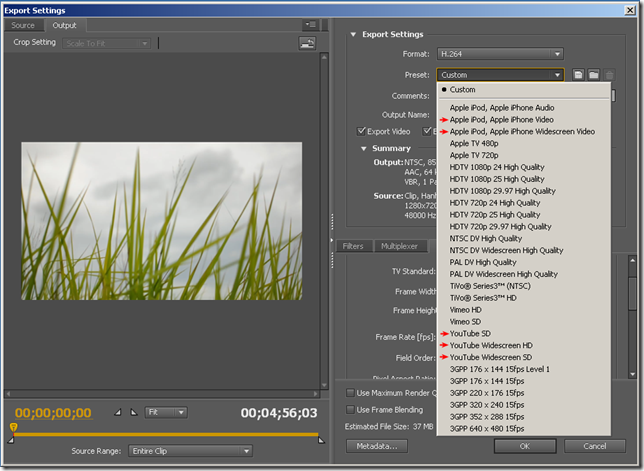Screen dimensions: 644x471
Task: Click the Set In Point triangle icon
Action: click(120, 412)
